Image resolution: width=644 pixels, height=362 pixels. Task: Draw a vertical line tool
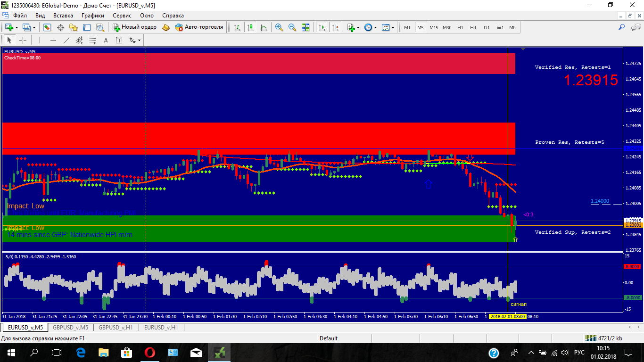point(40,40)
